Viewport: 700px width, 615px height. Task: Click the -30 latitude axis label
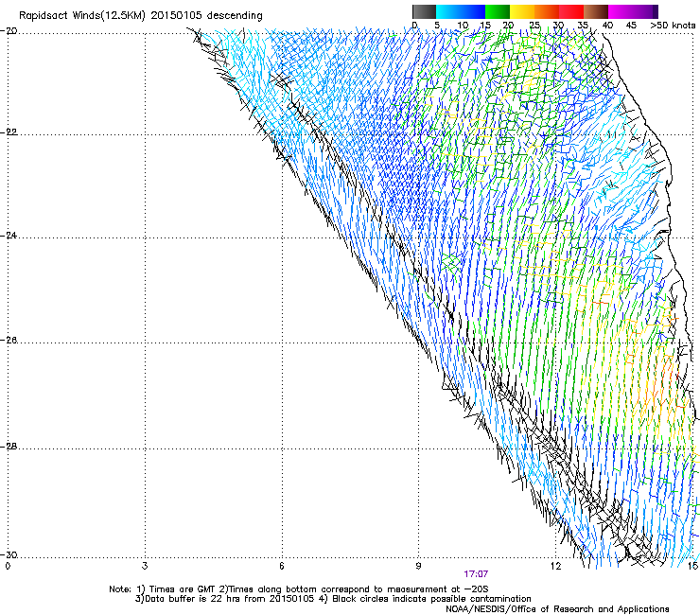9,554
